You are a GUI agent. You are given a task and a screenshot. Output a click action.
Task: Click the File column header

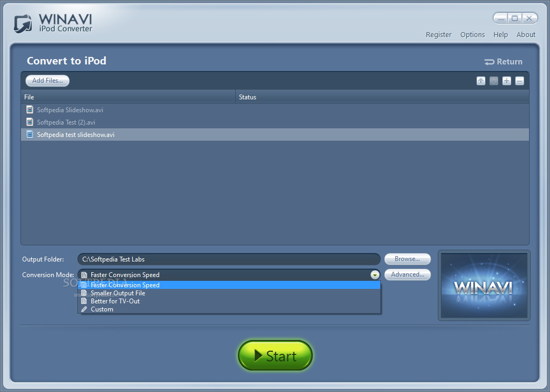[x=128, y=97]
